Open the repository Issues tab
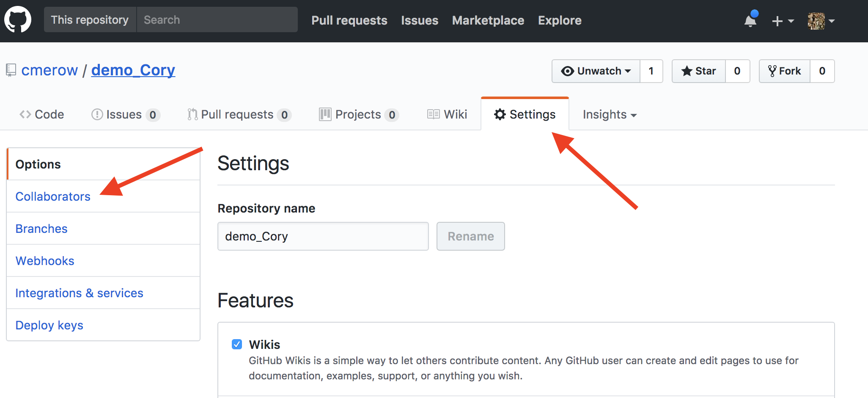This screenshot has height=398, width=868. 126,114
